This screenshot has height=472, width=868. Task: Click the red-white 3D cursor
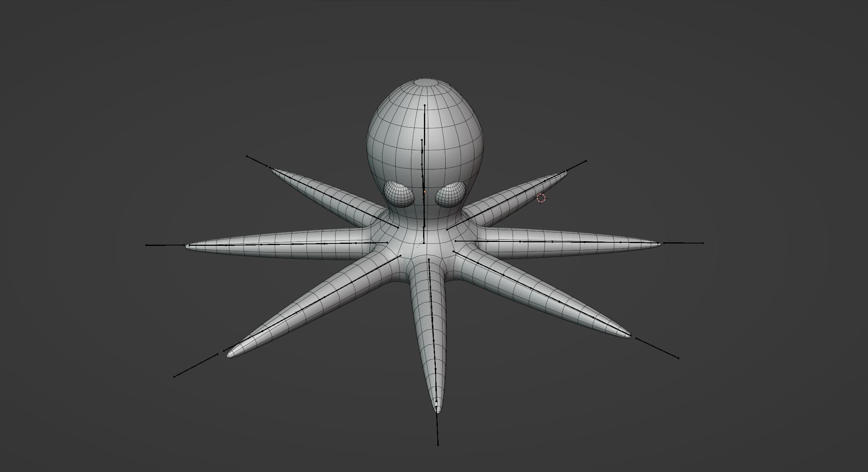click(x=541, y=198)
